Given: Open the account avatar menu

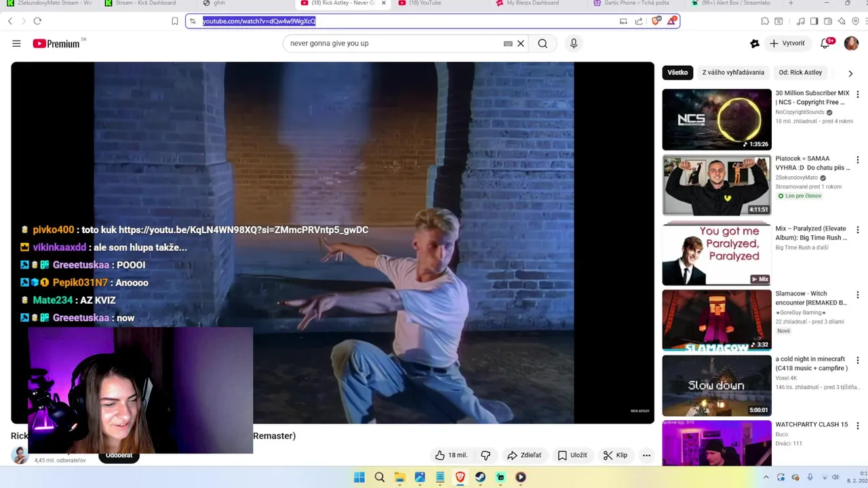Looking at the screenshot, I should (x=851, y=43).
